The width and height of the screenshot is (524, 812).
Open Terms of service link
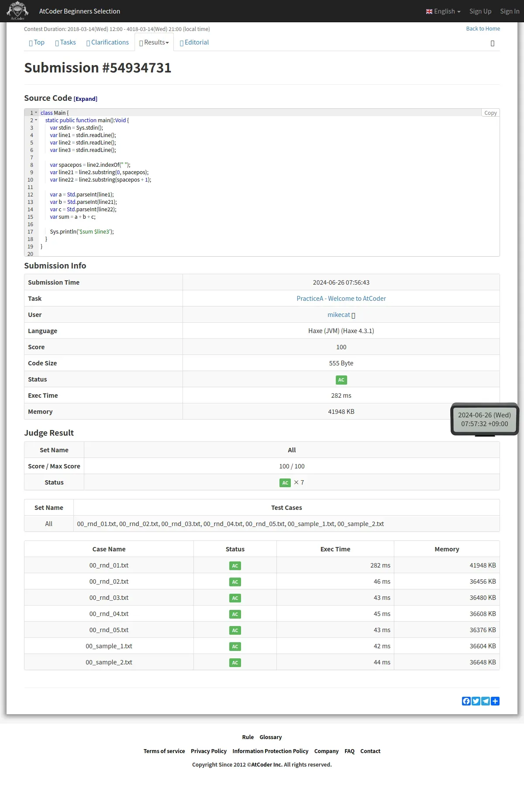click(164, 751)
